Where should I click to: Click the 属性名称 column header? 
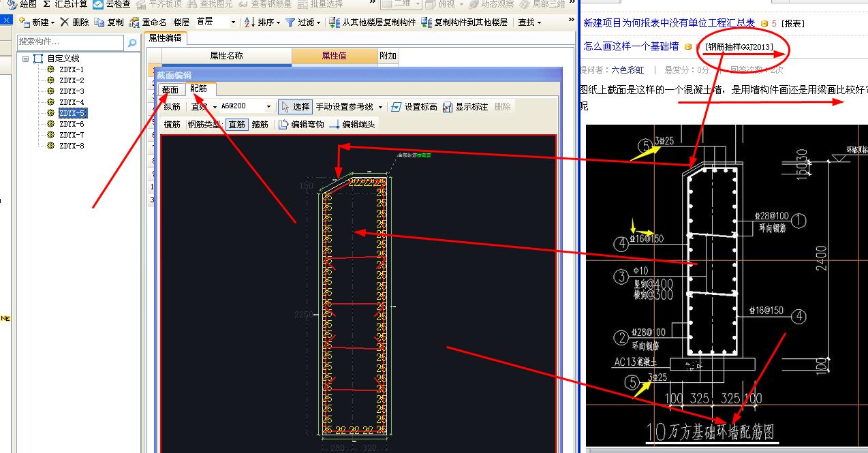pos(226,56)
